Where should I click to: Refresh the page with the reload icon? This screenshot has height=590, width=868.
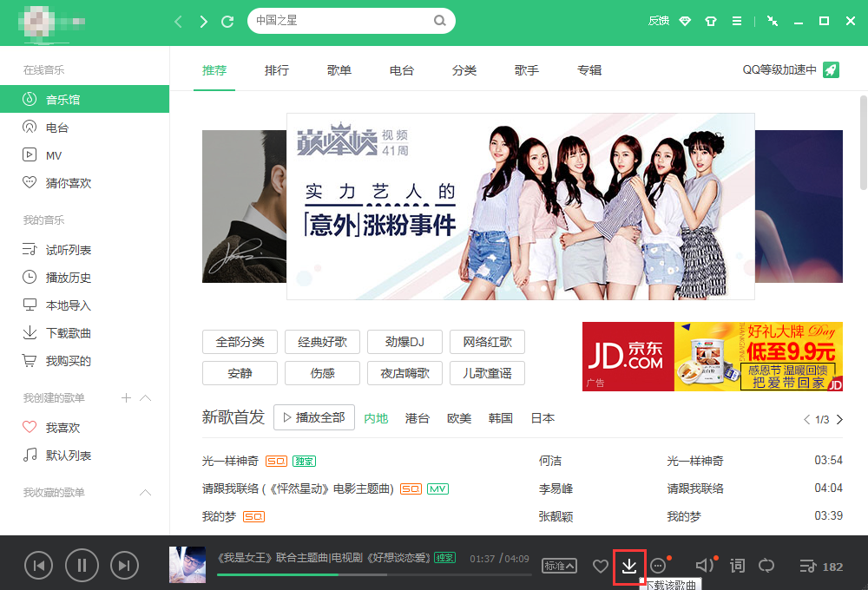coord(227,21)
